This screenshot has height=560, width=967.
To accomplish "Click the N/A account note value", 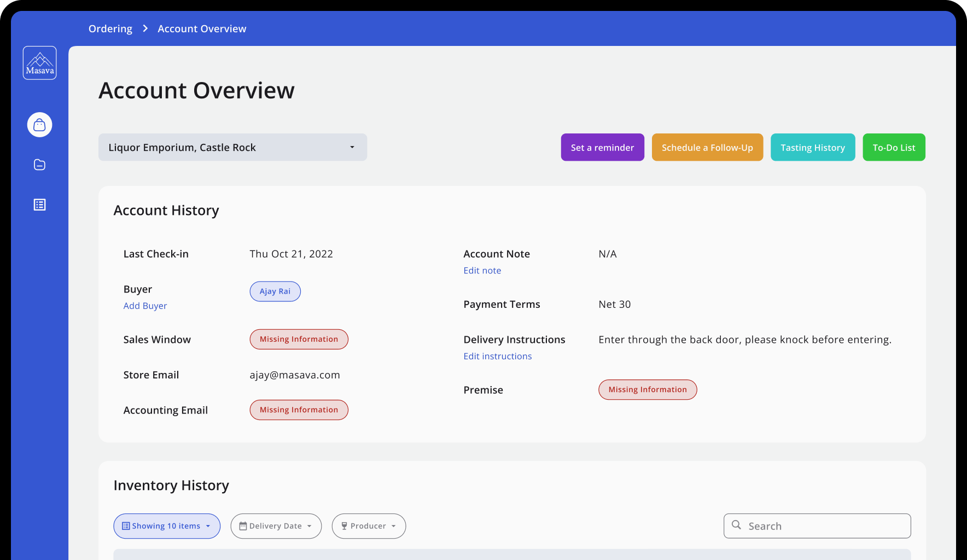I will click(607, 254).
